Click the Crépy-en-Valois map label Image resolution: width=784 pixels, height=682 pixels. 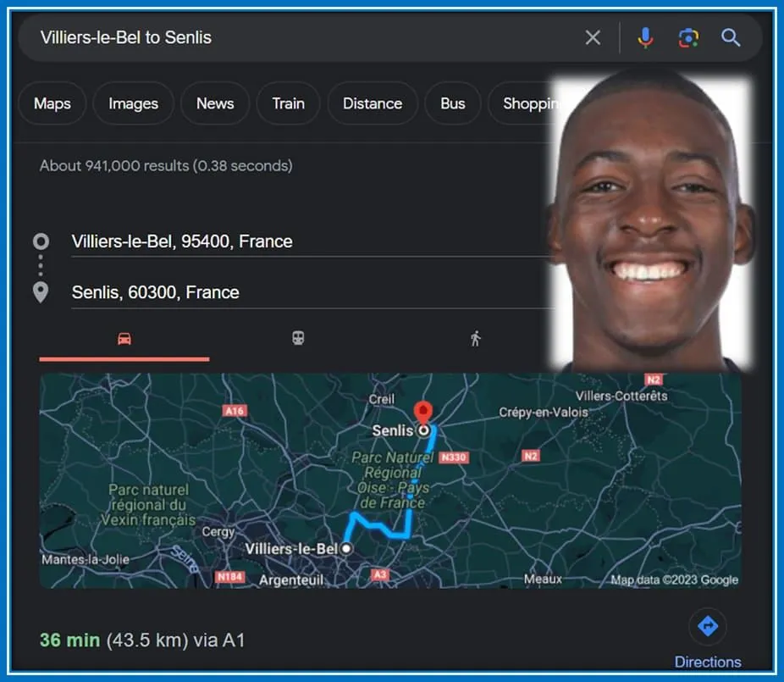coord(544,413)
